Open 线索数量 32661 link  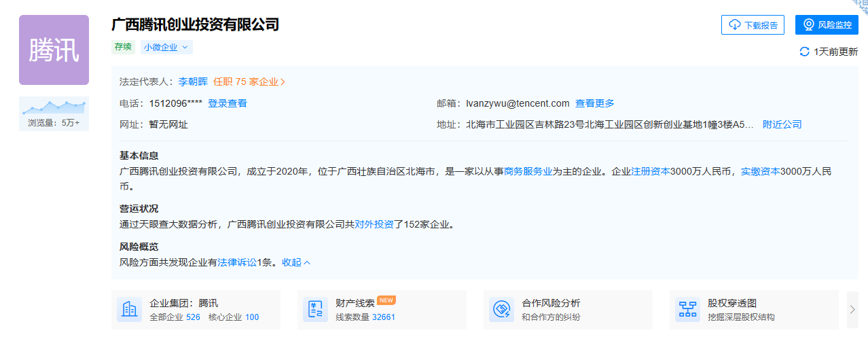[365, 317]
